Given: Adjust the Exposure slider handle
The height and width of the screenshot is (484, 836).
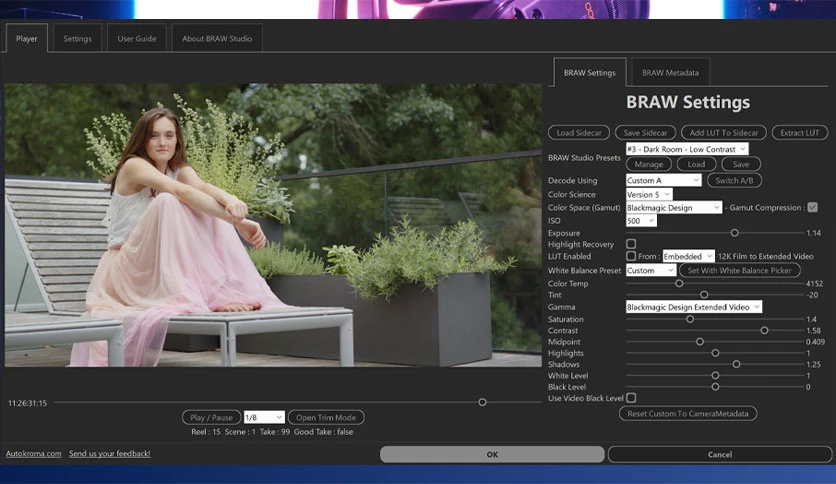Looking at the screenshot, I should click(735, 233).
